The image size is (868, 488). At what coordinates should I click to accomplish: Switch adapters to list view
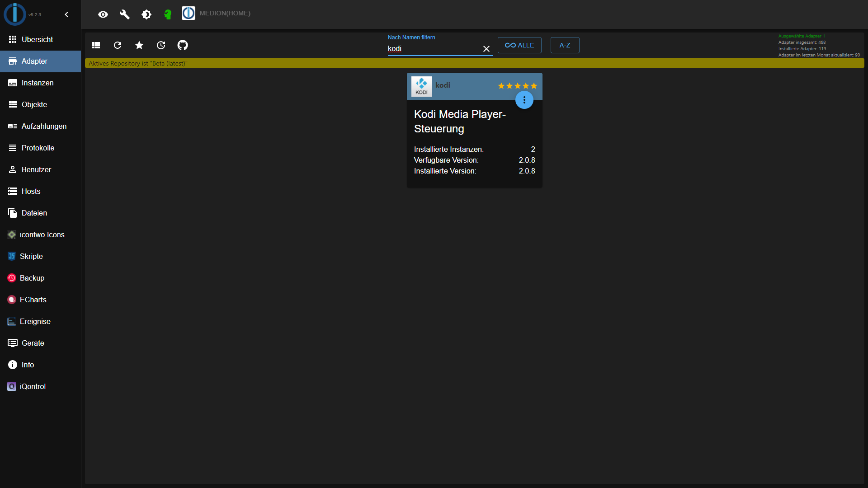pyautogui.click(x=96, y=45)
